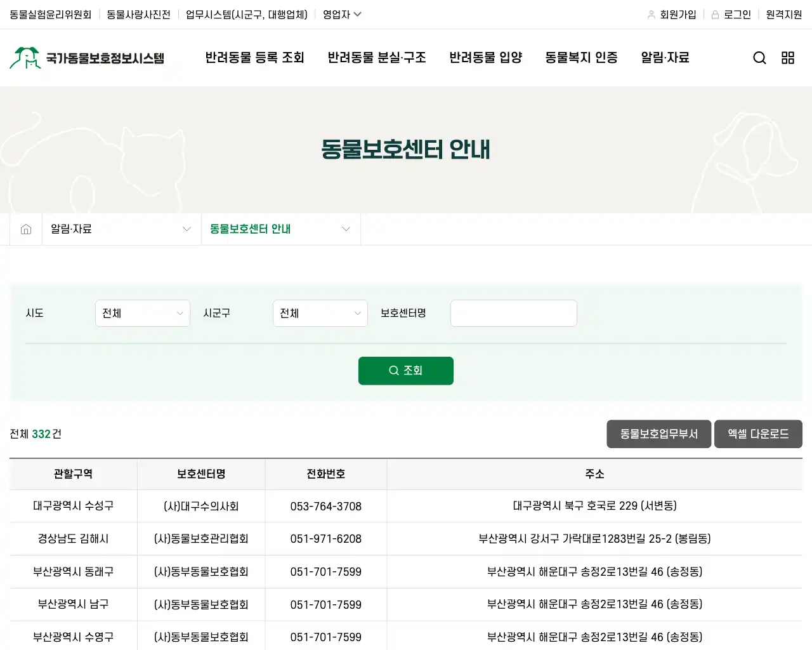
Task: Click the 주소 column header
Action: (x=595, y=474)
